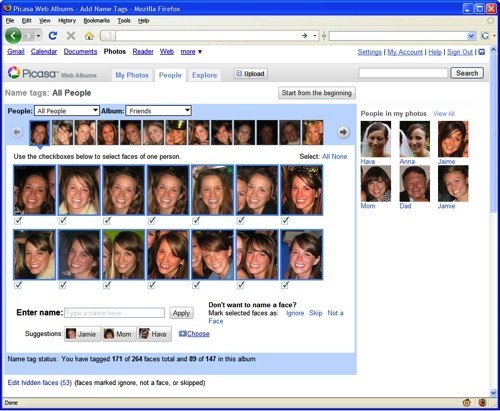Click the Search button
The width and height of the screenshot is (500, 411).
click(x=467, y=73)
